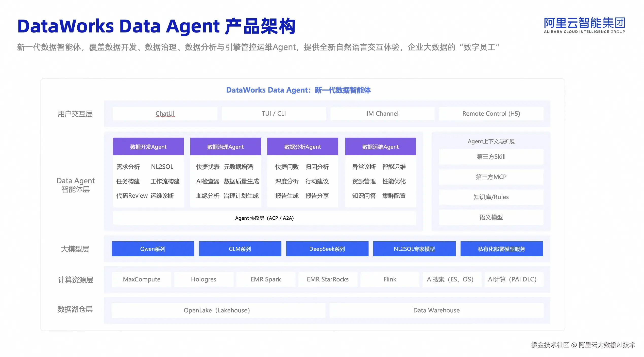Click the 用户交互层 label
Screen dimensions: 644x357
pyautogui.click(x=75, y=114)
